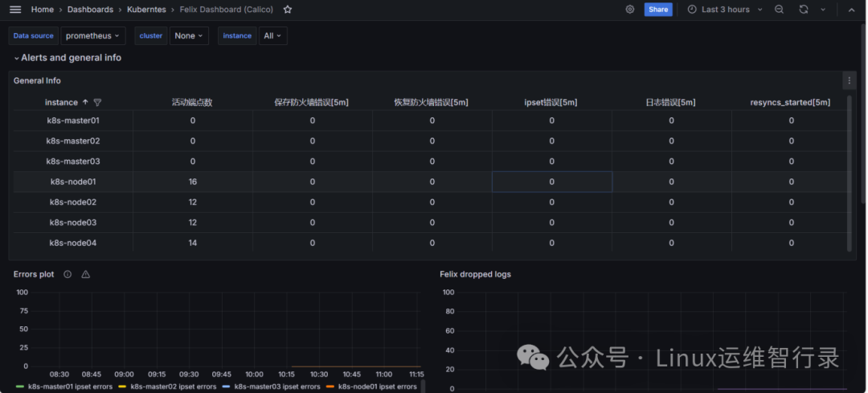The image size is (868, 393).
Task: Click the Data source variable label
Action: click(33, 35)
